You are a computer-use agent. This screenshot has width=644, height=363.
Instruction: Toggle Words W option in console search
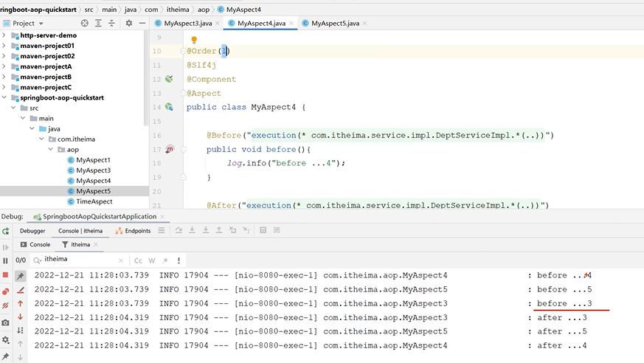pyautogui.click(x=152, y=260)
